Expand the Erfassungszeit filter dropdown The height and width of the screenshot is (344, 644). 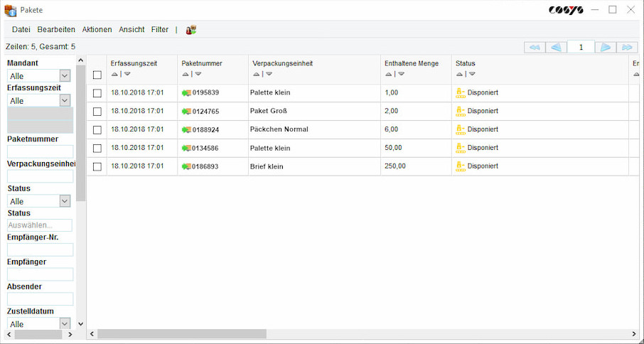pos(65,101)
